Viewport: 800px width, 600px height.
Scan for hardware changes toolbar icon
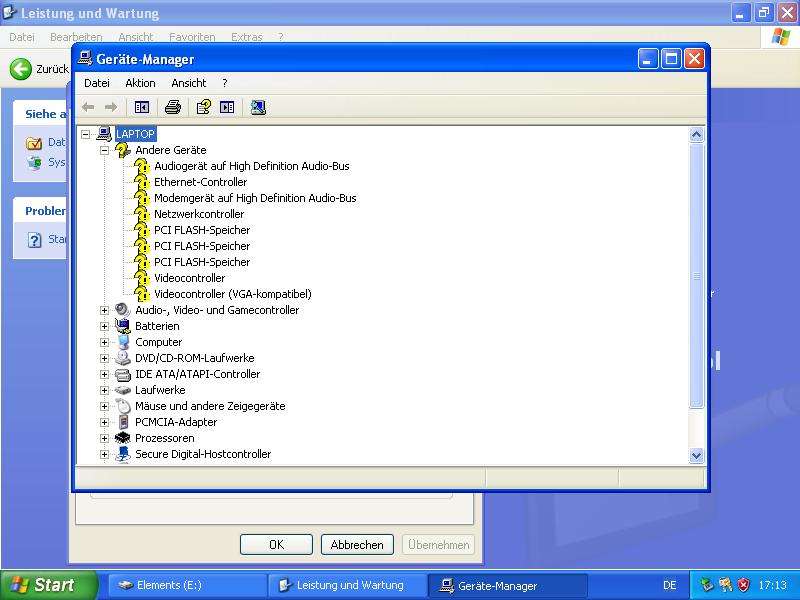[258, 107]
